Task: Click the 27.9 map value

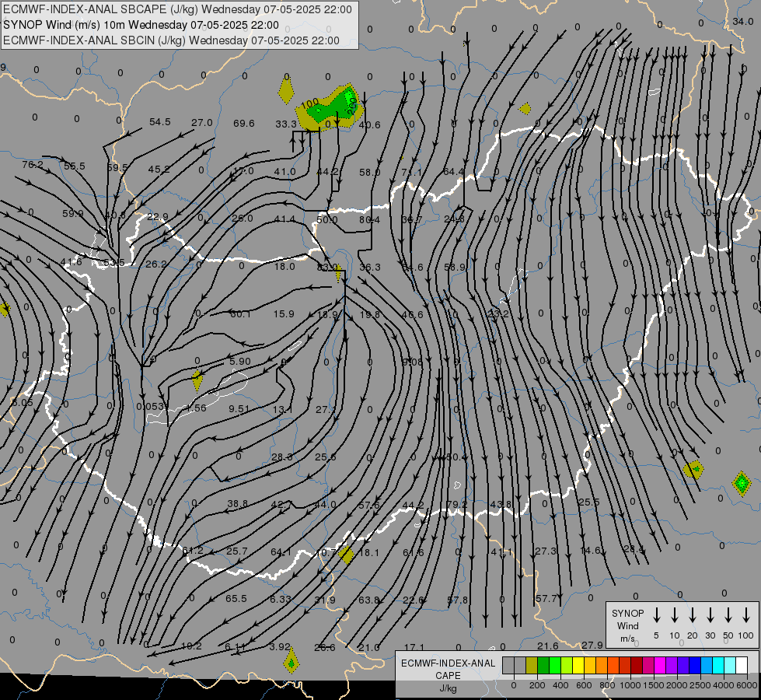Action: (x=592, y=645)
